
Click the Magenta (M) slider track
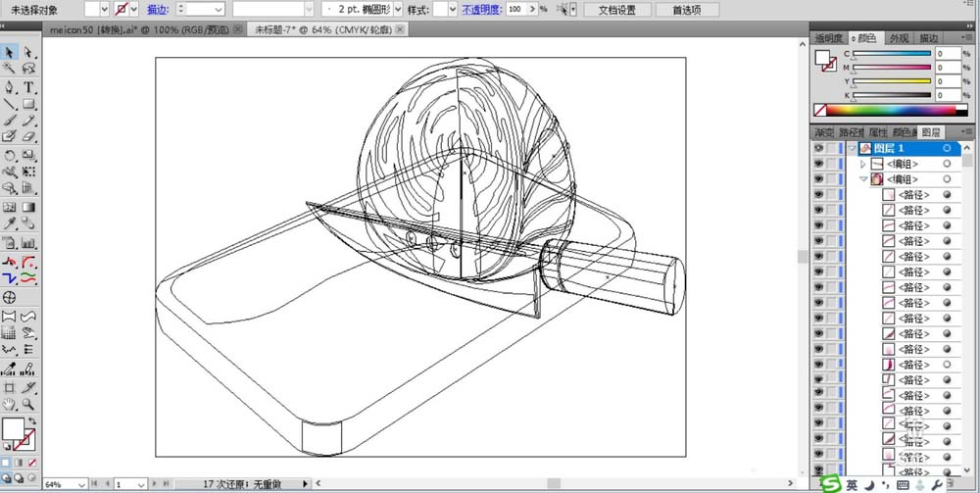892,68
